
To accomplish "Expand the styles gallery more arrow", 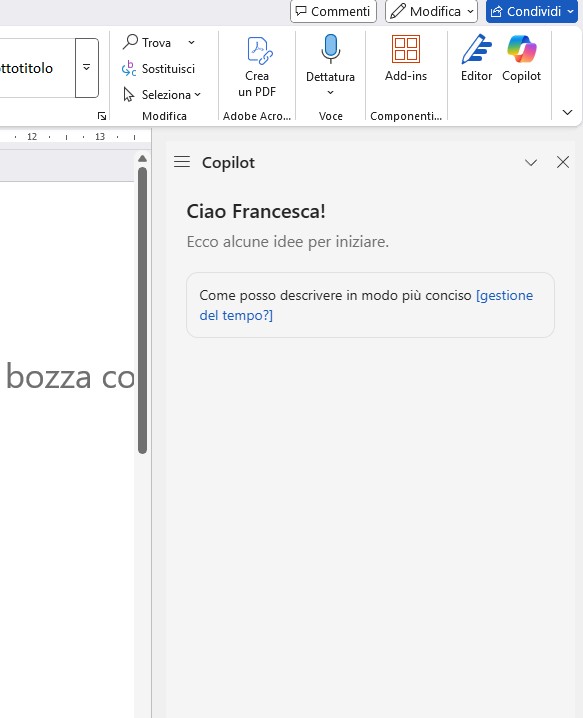I will click(87, 68).
